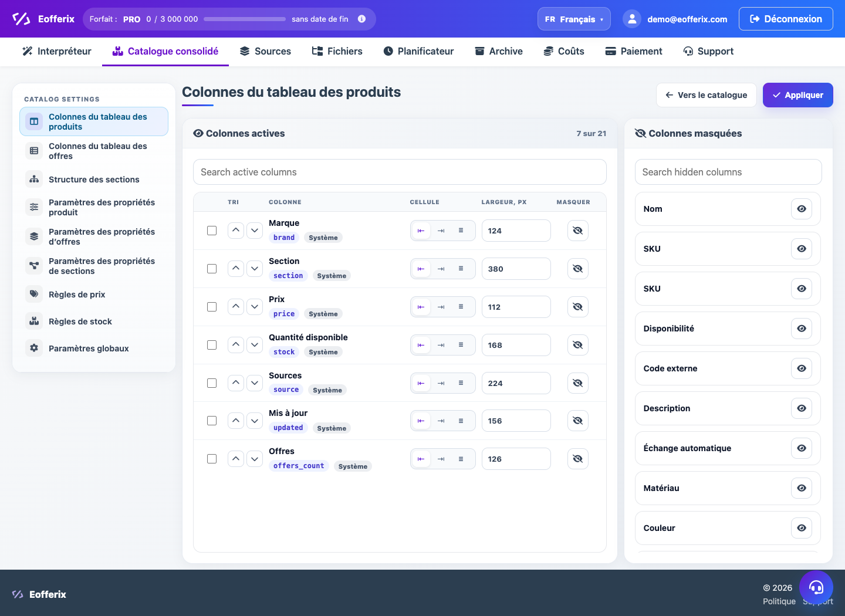
Task: Click the Eofferix logo in footer
Action: coord(39,594)
